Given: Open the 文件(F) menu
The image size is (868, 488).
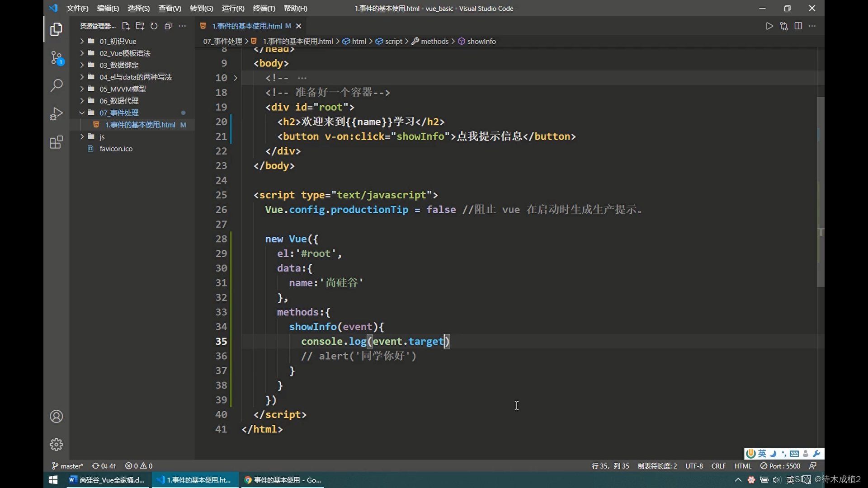Looking at the screenshot, I should click(77, 8).
